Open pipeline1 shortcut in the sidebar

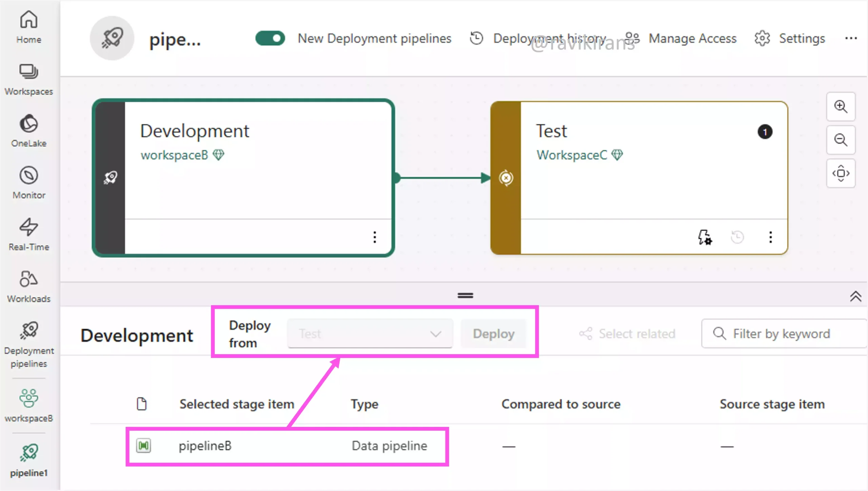click(29, 460)
